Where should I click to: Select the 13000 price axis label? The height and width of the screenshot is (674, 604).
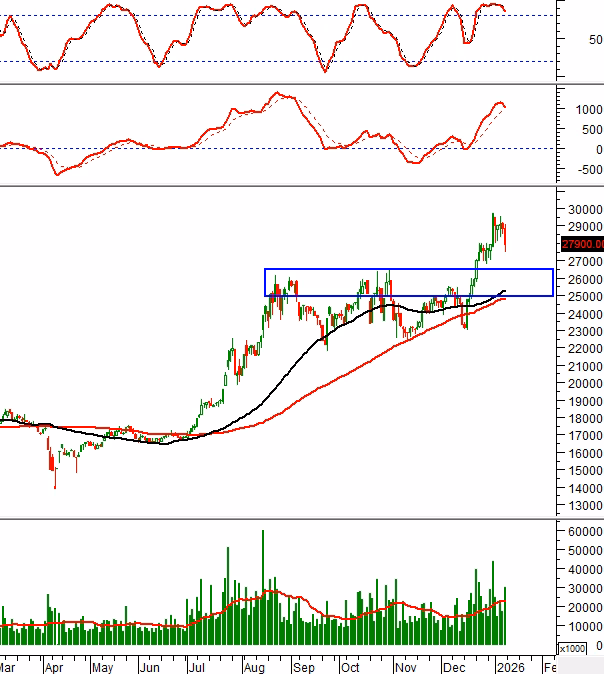click(x=581, y=506)
